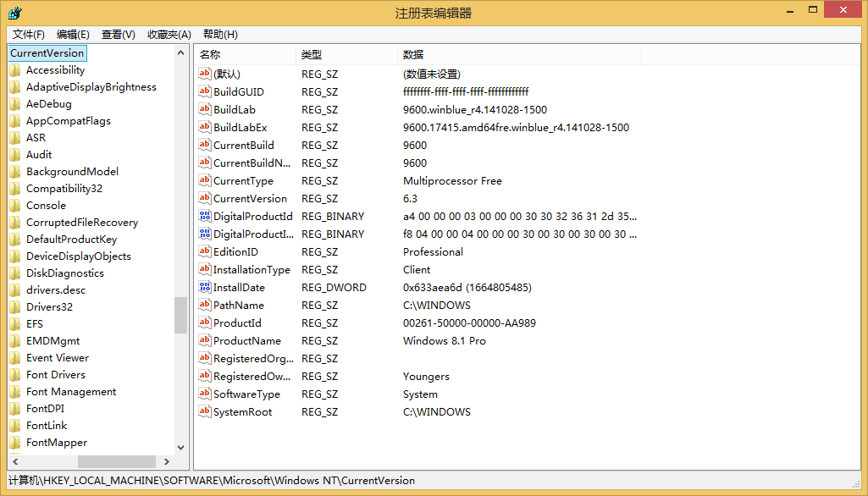Click the binary DWORD icon next to InstallDate
The height and width of the screenshot is (496, 868).
205,287
